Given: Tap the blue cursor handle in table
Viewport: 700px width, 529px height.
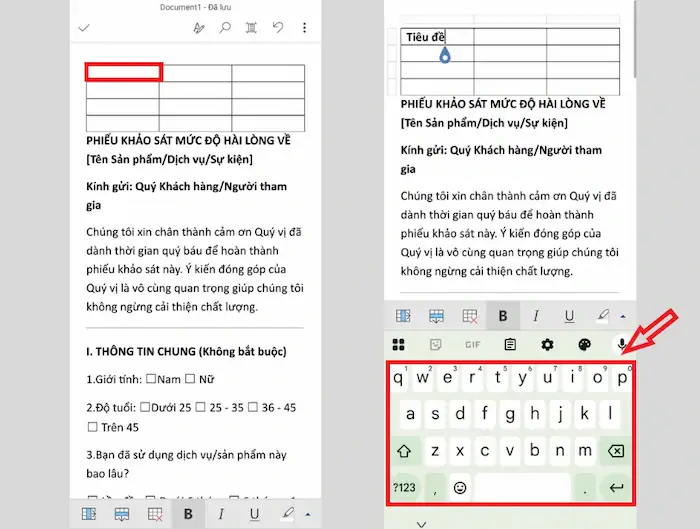Looking at the screenshot, I should click(445, 56).
